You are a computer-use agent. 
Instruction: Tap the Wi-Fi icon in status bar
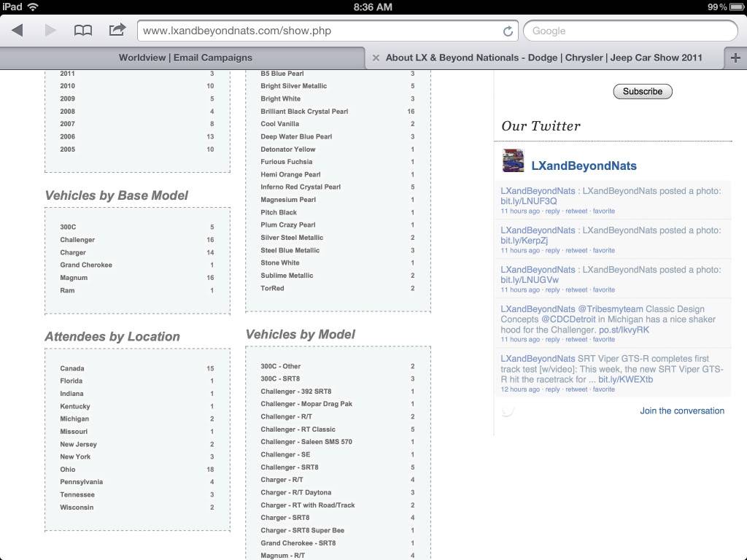(33, 7)
